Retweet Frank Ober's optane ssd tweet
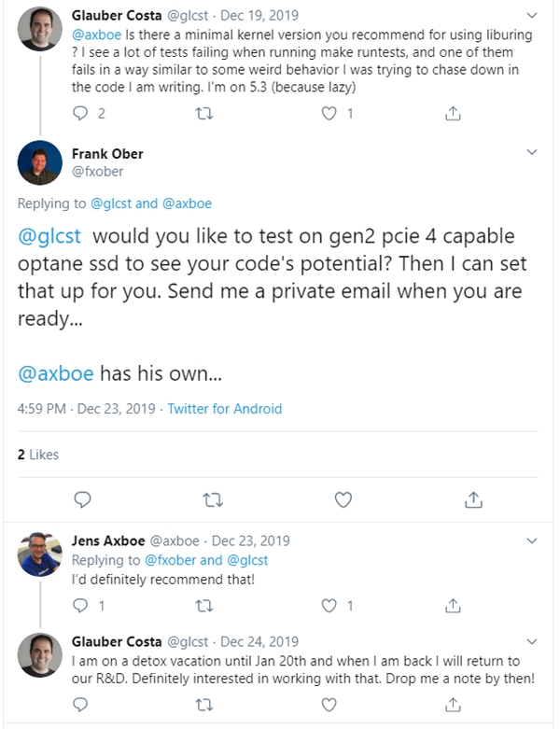560x729 pixels. [212, 499]
